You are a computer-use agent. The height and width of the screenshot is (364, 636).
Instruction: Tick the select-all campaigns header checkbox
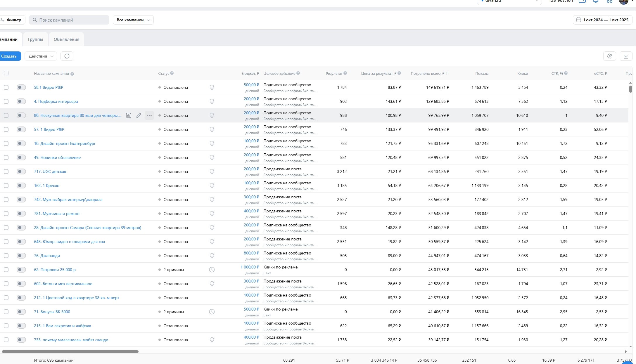tap(6, 73)
